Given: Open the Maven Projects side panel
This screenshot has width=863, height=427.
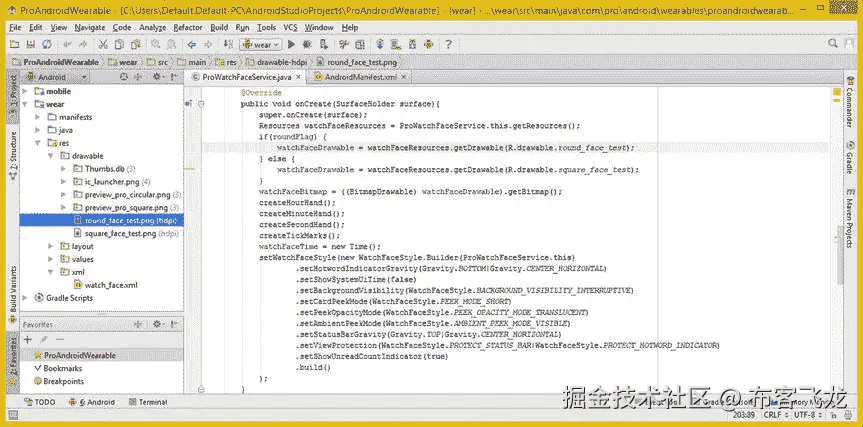Looking at the screenshot, I should click(x=851, y=217).
